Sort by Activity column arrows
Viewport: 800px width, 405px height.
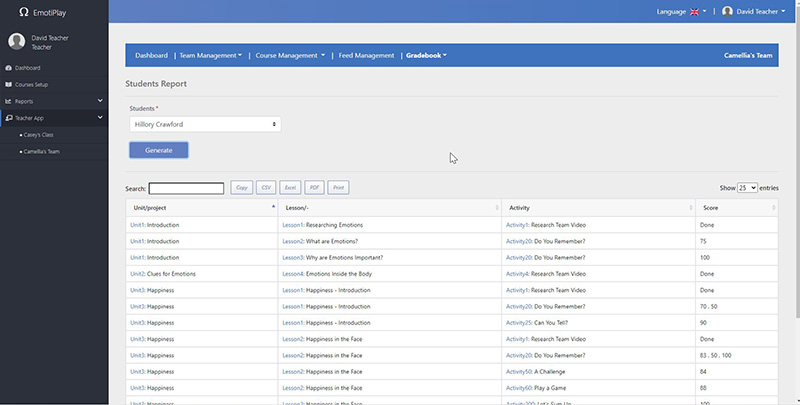691,208
